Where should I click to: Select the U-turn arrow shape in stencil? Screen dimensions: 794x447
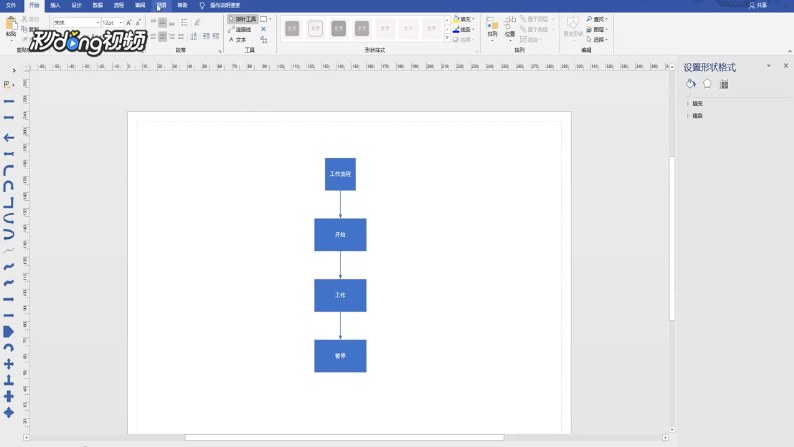coord(9,186)
